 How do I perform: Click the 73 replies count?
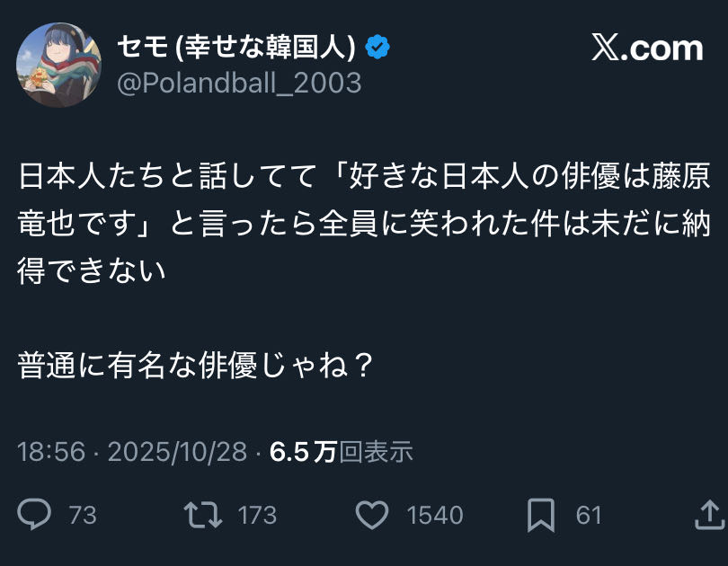83,516
